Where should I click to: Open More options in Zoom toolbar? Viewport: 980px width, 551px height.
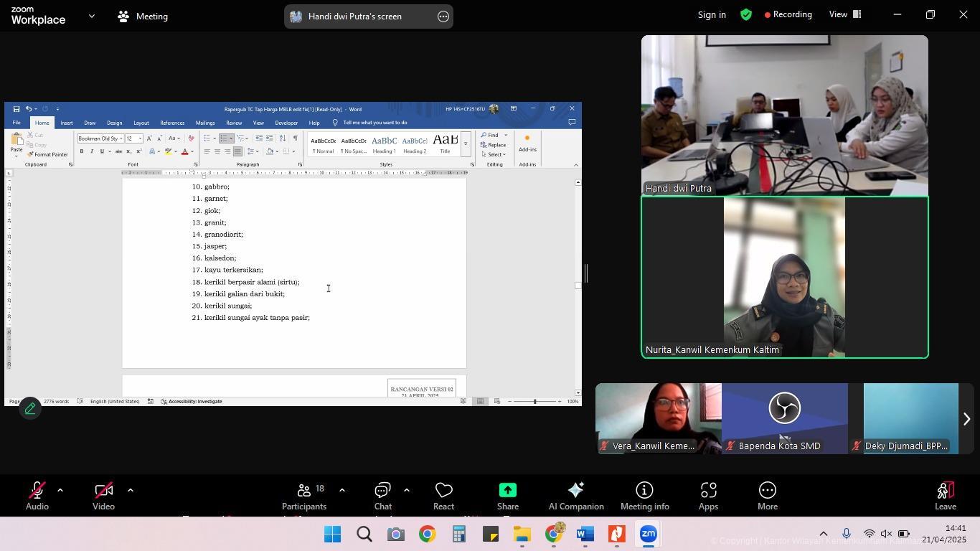point(767,496)
